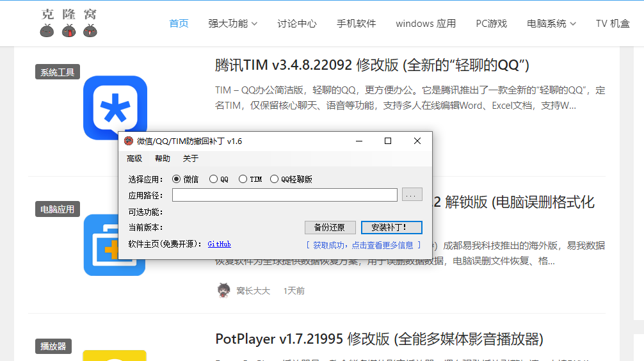
Task: Click the 系统工具 category tag
Action: (58, 72)
